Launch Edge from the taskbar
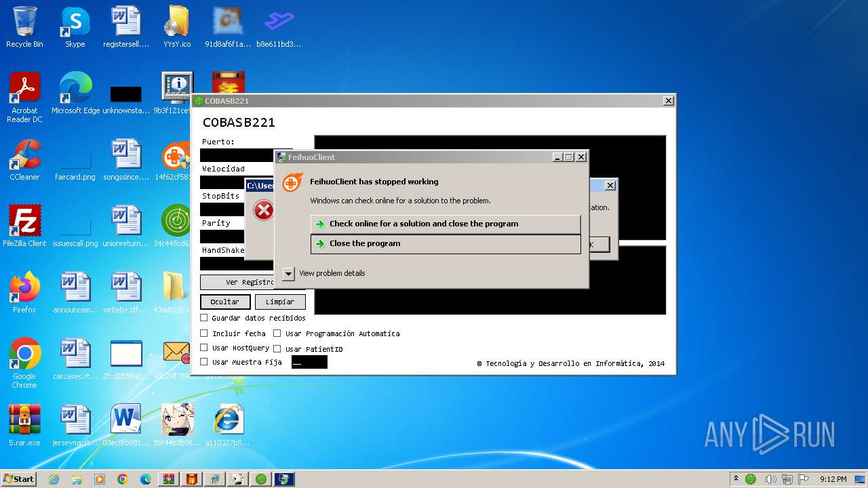868x488 pixels. [146, 479]
